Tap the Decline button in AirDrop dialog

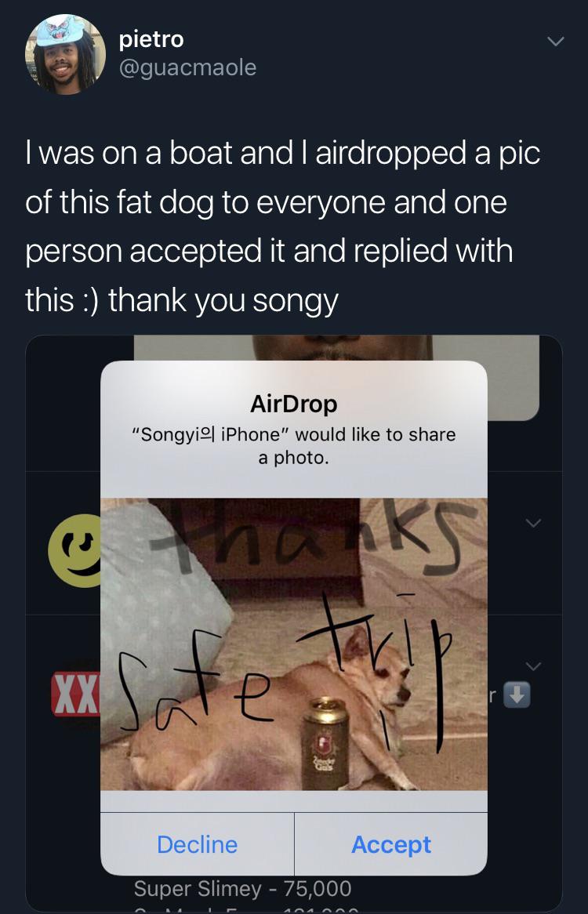point(197,844)
